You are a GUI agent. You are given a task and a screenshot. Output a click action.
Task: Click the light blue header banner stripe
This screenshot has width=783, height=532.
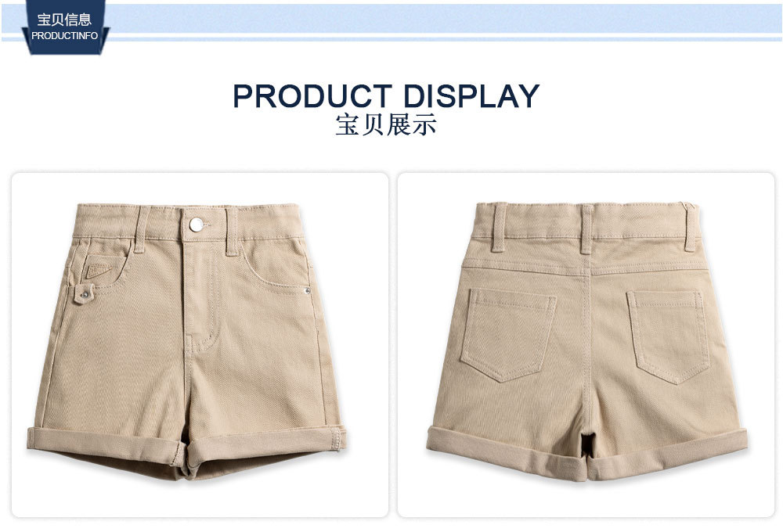(x=445, y=21)
